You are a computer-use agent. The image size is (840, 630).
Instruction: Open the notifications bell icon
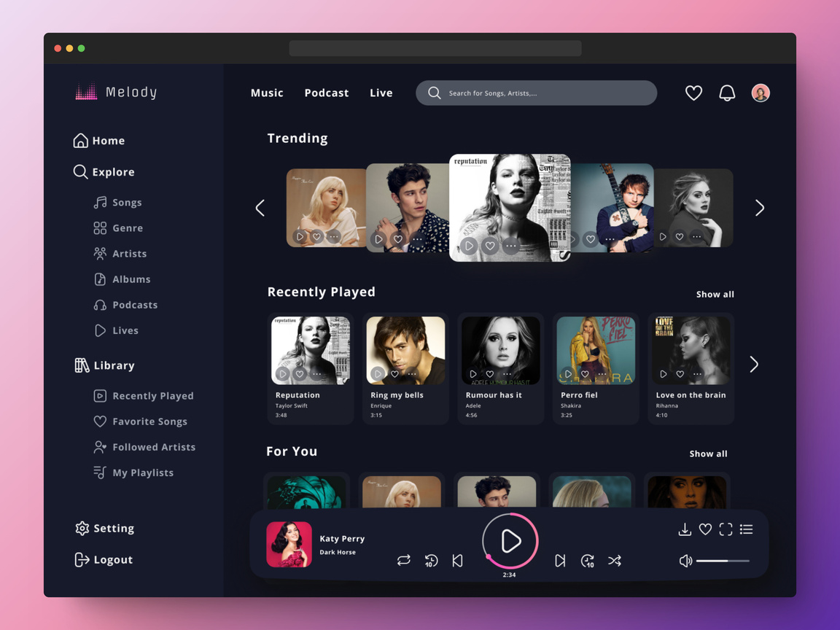[x=727, y=93]
